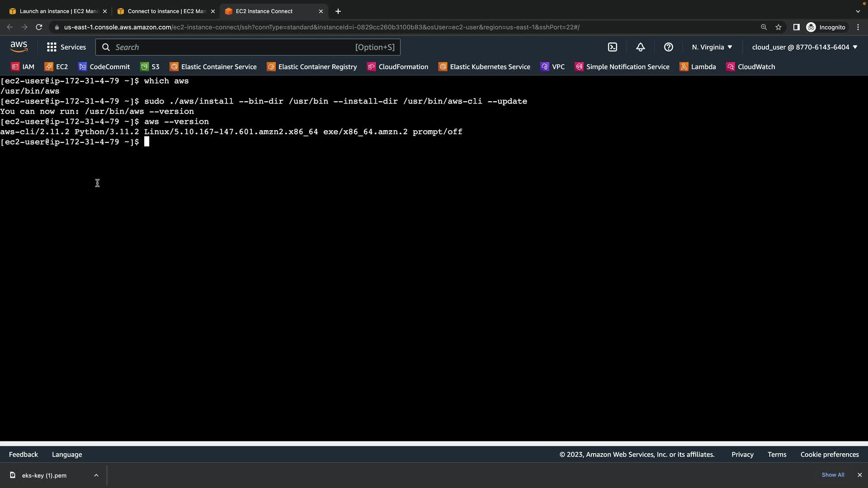Open the Services grid menu
The height and width of the screenshot is (488, 868).
point(66,47)
